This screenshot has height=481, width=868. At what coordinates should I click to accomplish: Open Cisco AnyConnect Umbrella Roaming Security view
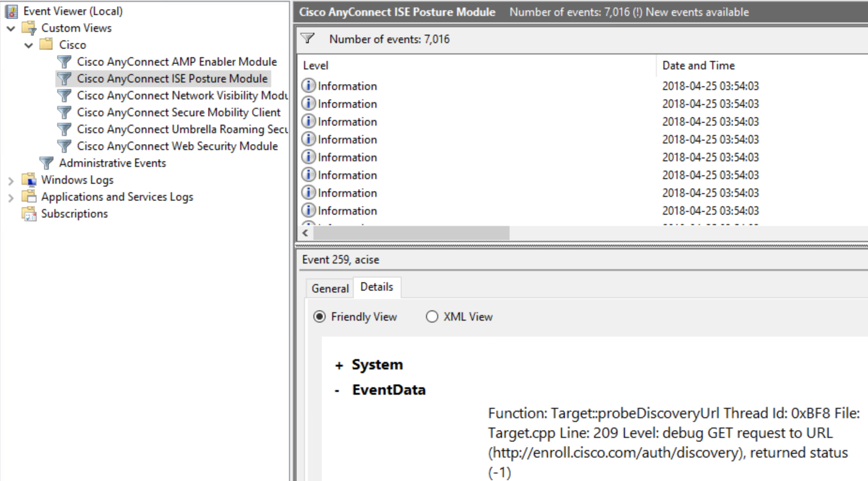[183, 129]
